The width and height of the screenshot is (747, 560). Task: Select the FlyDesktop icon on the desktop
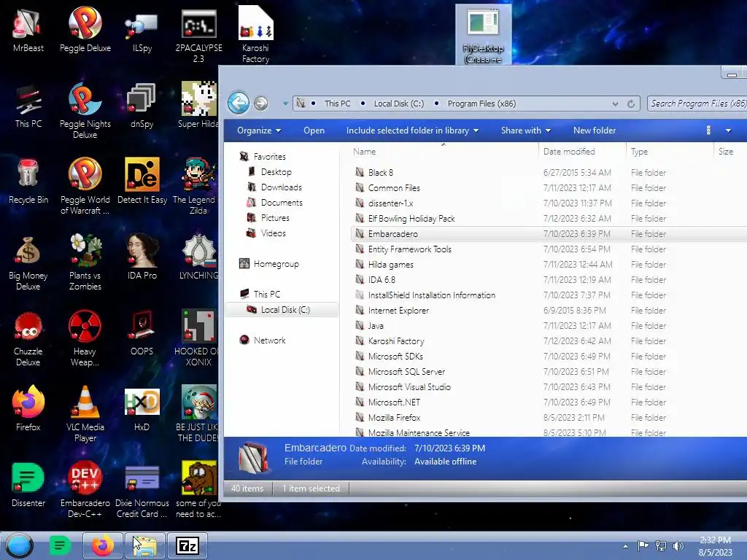[484, 35]
